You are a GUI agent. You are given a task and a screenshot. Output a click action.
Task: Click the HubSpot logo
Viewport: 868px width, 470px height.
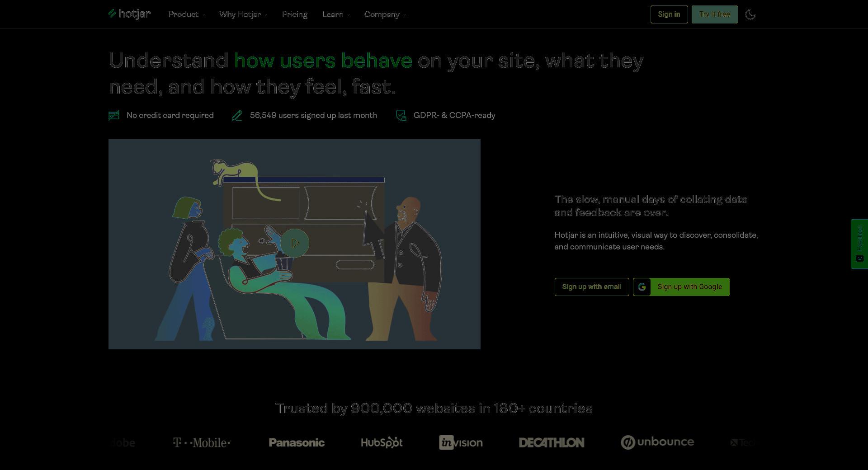click(x=382, y=442)
